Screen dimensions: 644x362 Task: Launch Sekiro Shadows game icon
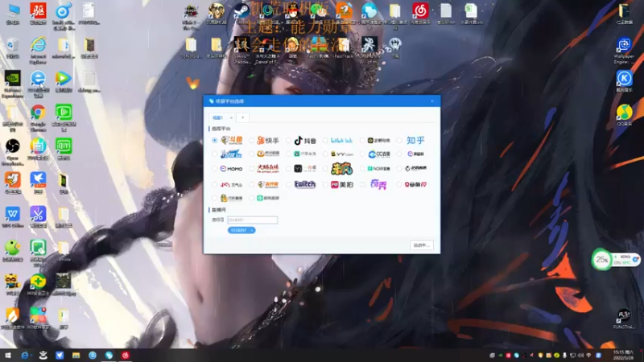point(242,50)
